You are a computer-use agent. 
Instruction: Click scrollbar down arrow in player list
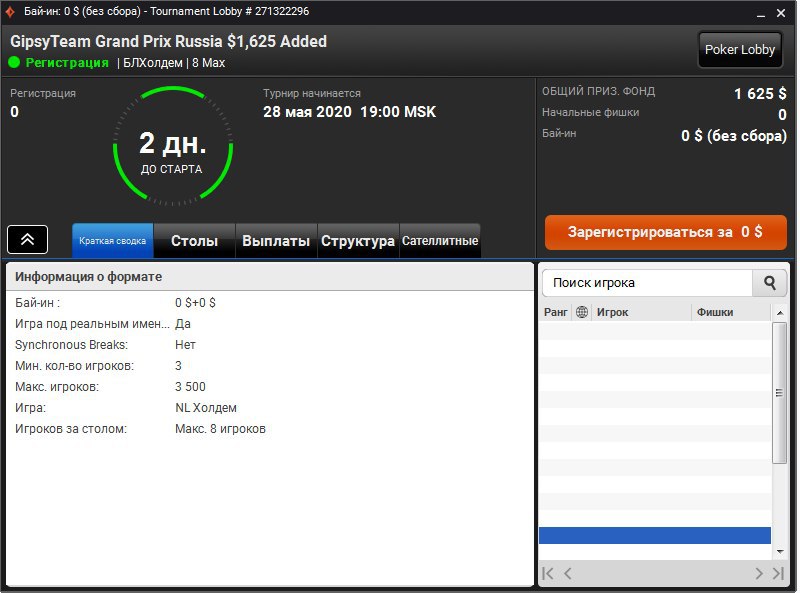click(780, 551)
